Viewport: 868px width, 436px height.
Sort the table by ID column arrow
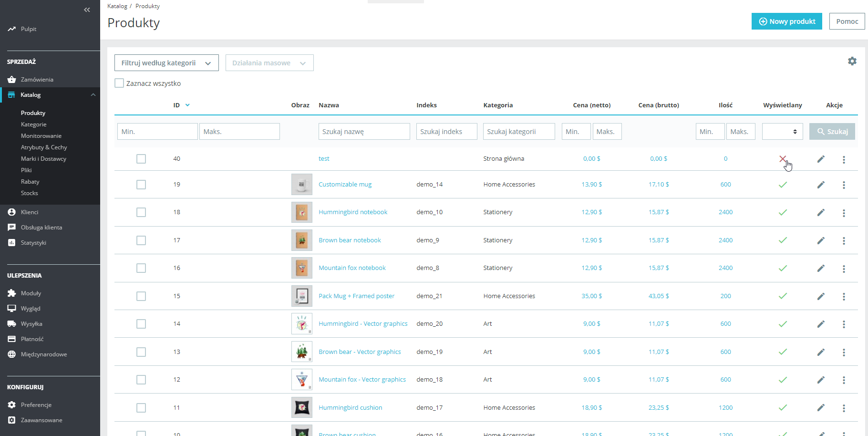187,105
